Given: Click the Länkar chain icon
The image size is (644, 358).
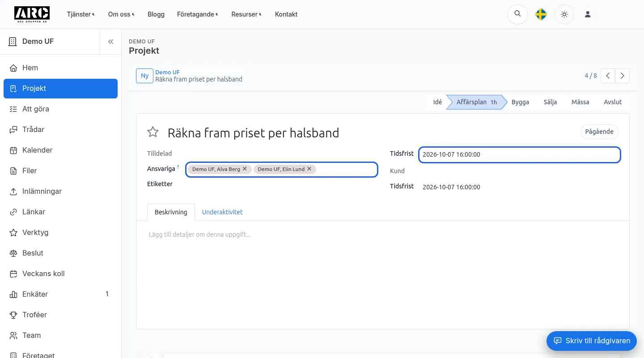Looking at the screenshot, I should tap(13, 212).
